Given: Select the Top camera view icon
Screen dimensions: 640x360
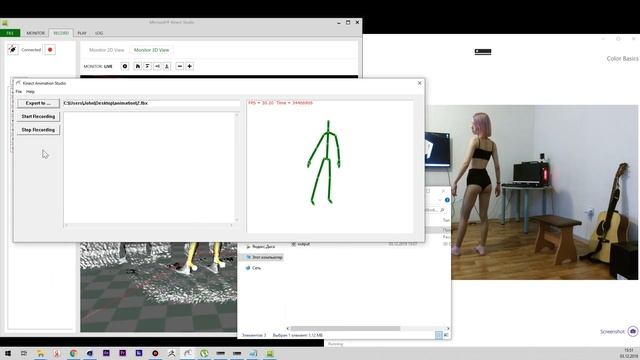Looking at the screenshot, I should coord(167,66).
